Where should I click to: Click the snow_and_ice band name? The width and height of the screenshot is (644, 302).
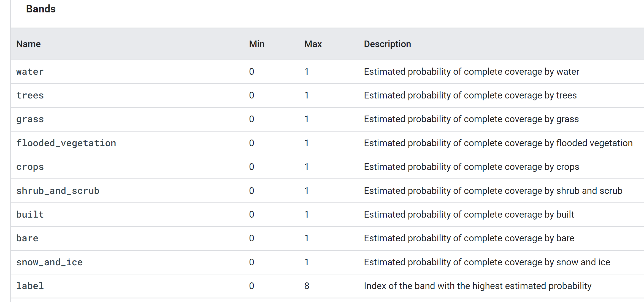click(49, 262)
